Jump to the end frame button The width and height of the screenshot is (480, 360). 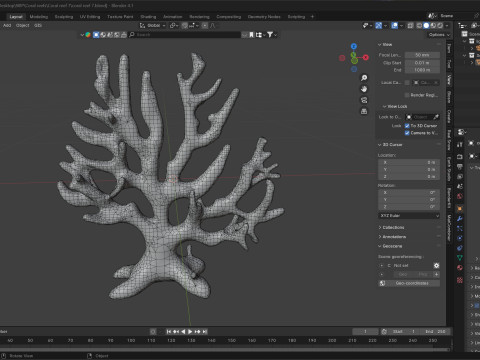(205, 332)
